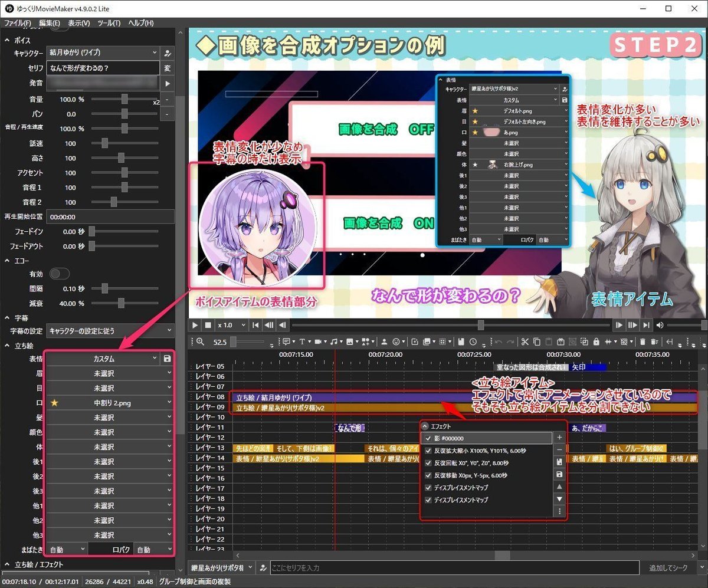The width and height of the screenshot is (708, 588).
Task: Open the ツール(T) menu
Action: [x=109, y=23]
